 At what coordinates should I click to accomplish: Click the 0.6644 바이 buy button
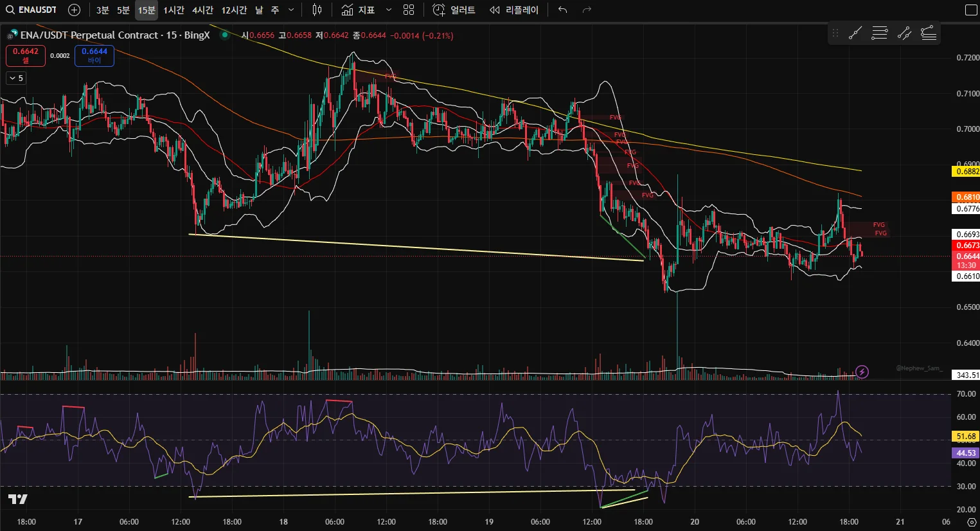click(94, 56)
